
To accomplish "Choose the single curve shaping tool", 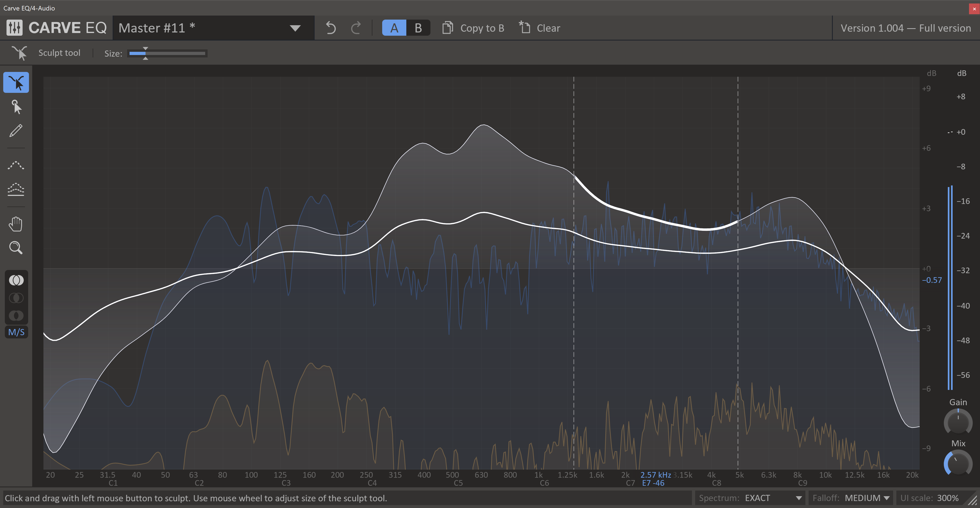I will click(16, 165).
